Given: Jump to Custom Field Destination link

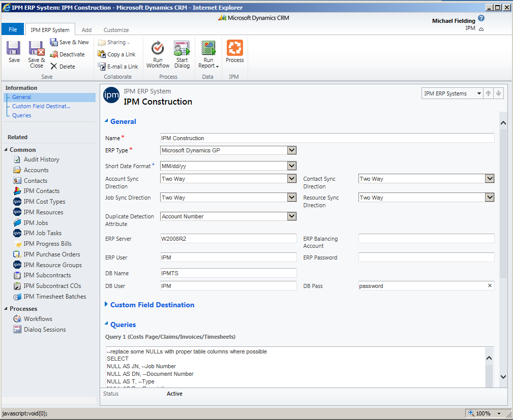Looking at the screenshot, I should (x=41, y=106).
